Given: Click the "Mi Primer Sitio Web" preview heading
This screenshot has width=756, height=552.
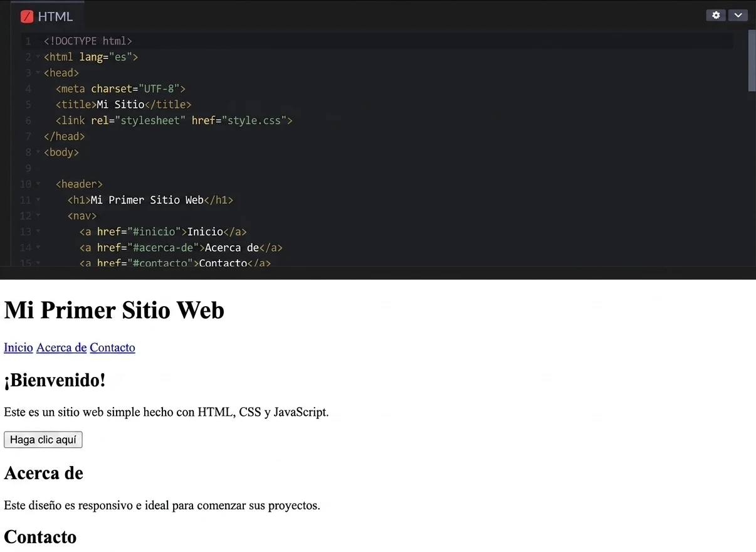Looking at the screenshot, I should [114, 310].
